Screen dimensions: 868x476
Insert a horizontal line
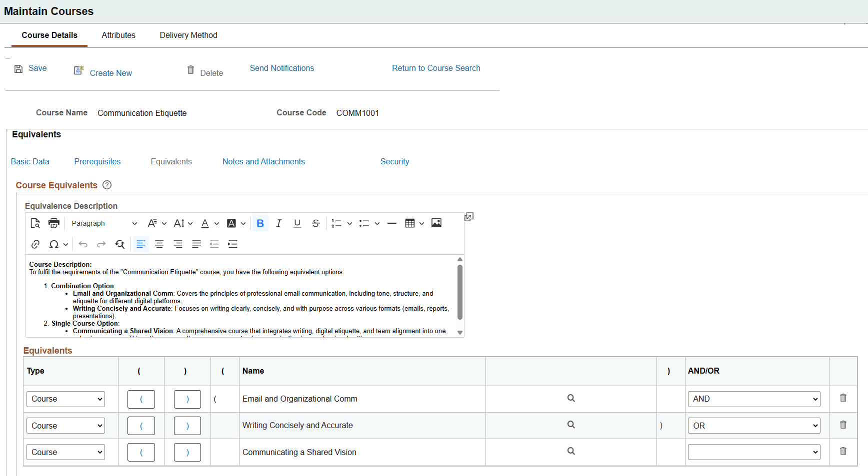(392, 223)
